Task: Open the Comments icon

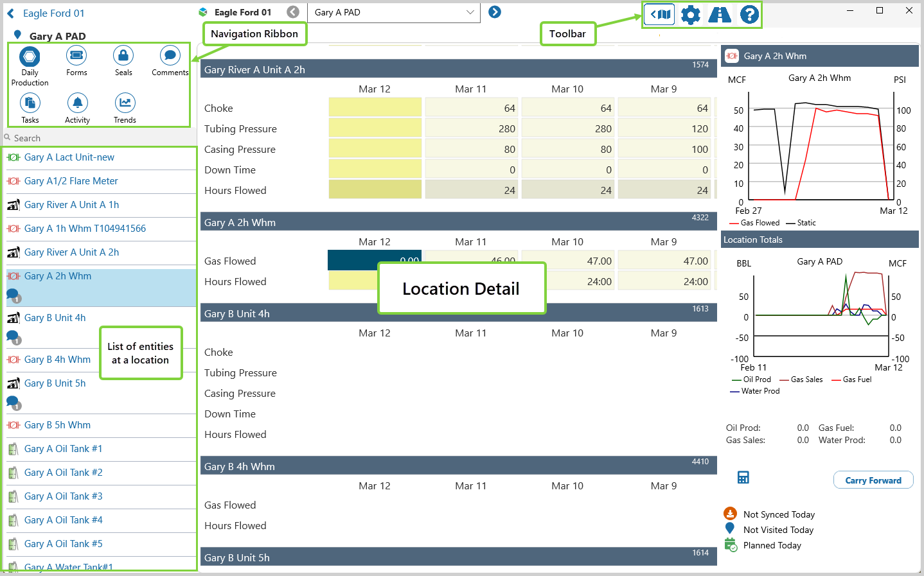Action: point(170,57)
